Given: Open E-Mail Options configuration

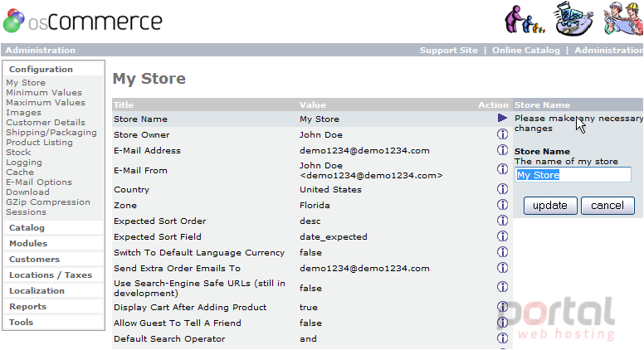Looking at the screenshot, I should [x=39, y=182].
